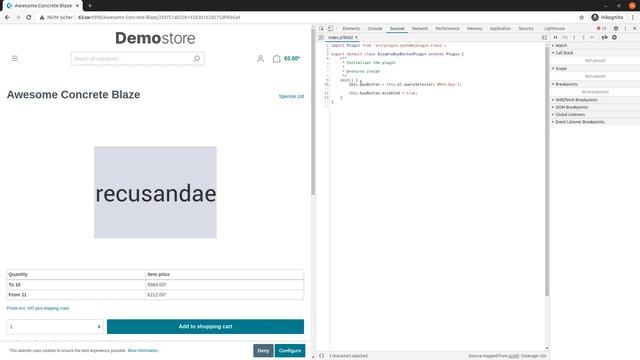This screenshot has width=640, height=360.
Task: Click Step into next function call
Action: (574, 37)
